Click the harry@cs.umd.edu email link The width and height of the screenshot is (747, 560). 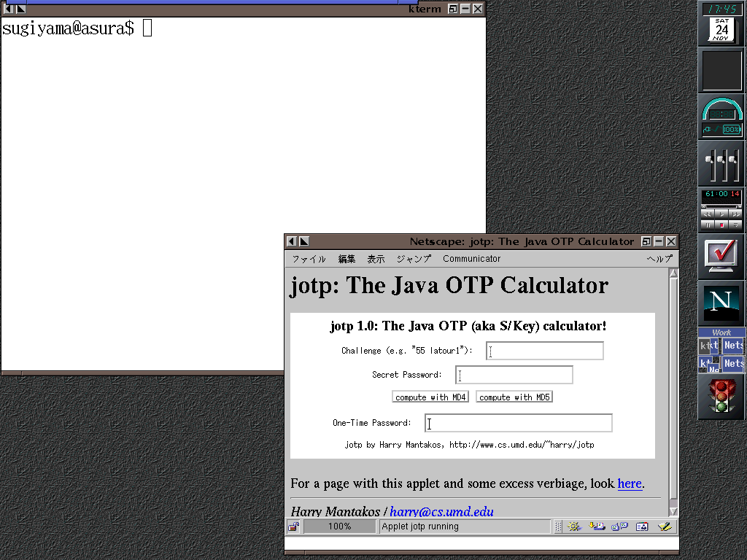tap(441, 511)
